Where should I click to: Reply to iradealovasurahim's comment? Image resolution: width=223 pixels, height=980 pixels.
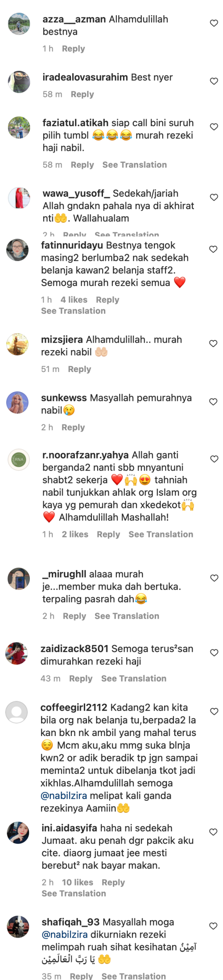(x=82, y=94)
